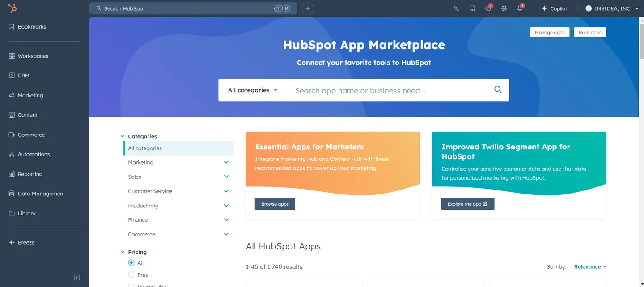Viewport: 644px width, 287px height.
Task: Open Workspaces in the sidebar
Action: [29, 56]
